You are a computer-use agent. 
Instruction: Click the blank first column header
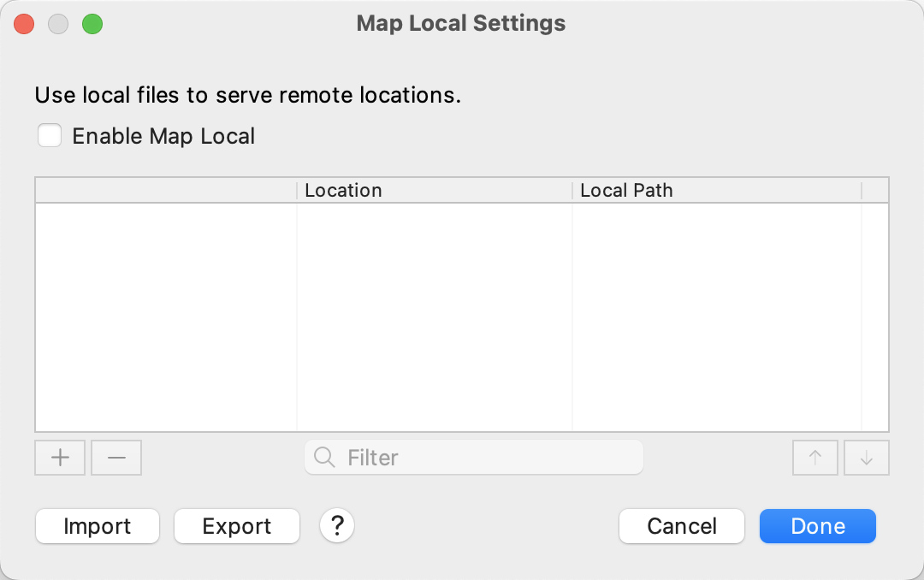[x=166, y=190]
